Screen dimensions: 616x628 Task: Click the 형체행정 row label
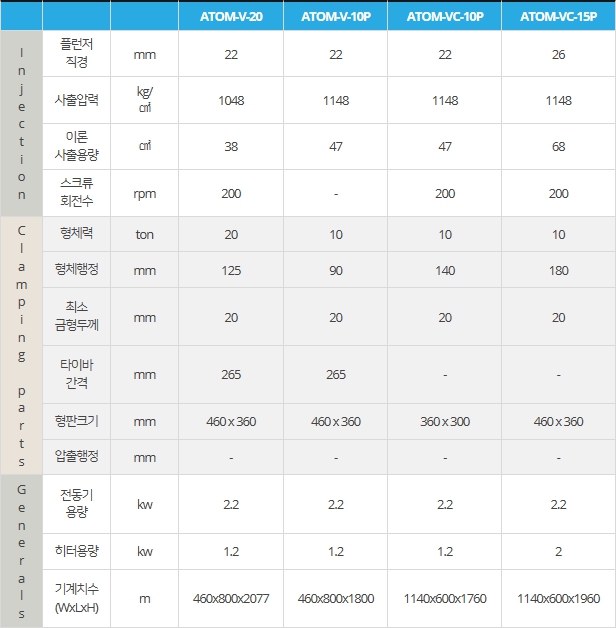[x=76, y=269]
